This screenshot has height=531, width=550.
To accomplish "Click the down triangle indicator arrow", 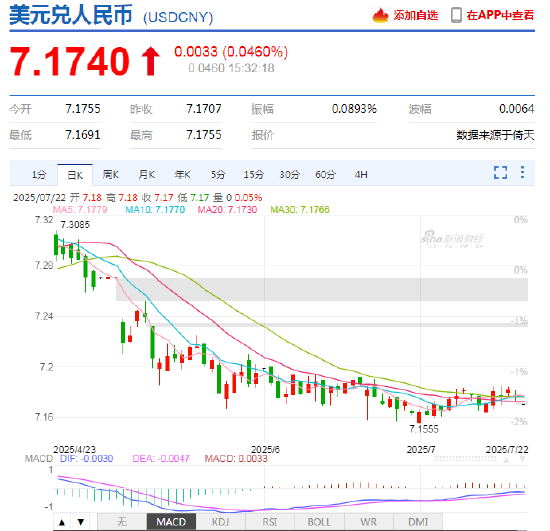I will pos(81,522).
